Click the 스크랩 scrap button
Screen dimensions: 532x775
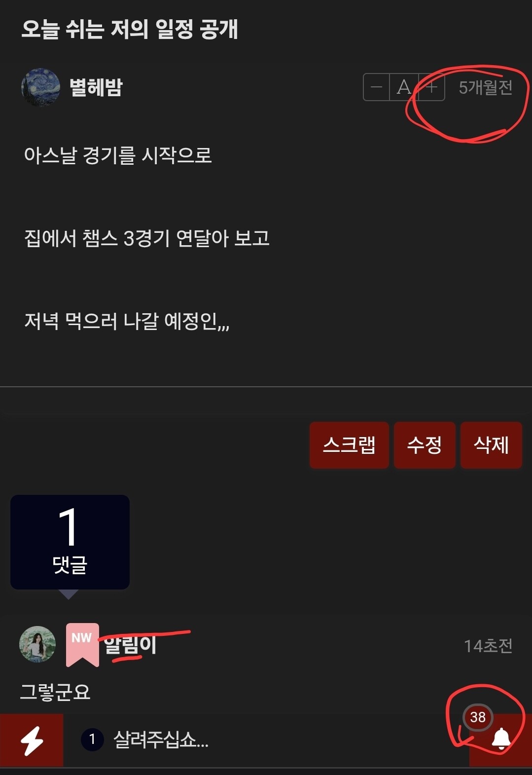(349, 445)
